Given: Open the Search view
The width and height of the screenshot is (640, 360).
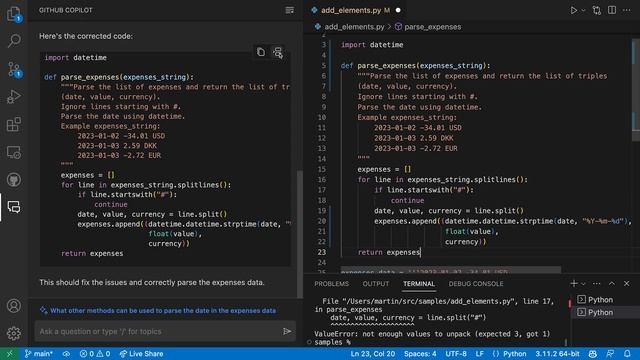Looking at the screenshot, I should (x=14, y=41).
